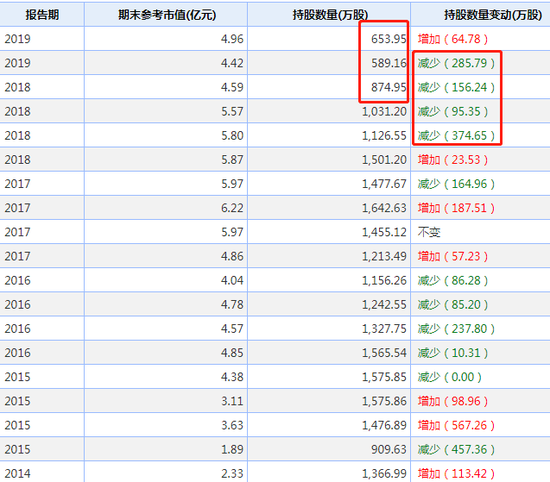Viewport: 550px width, 482px height.
Task: Select the change entry 减少 (285.79)
Action: click(456, 63)
